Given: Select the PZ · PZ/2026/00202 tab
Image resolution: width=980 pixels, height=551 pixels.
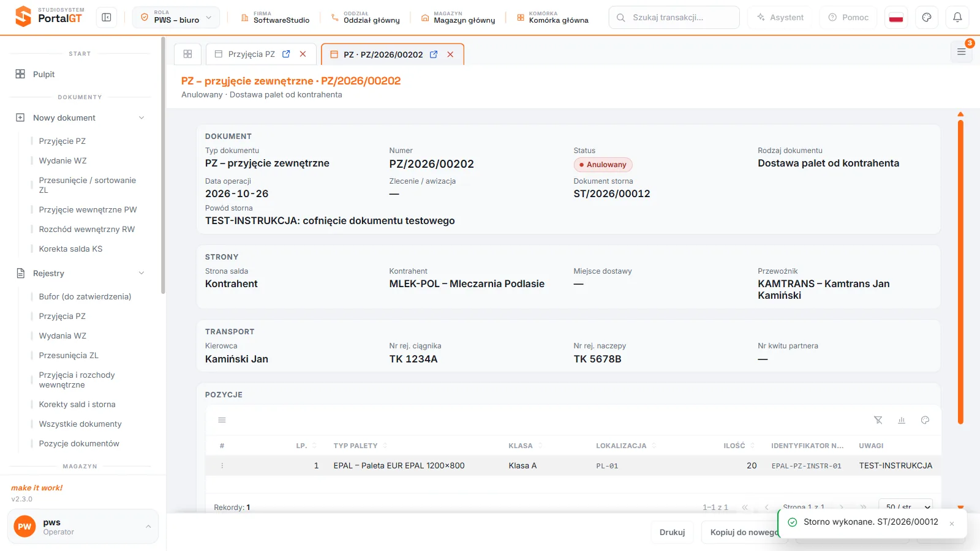Looking at the screenshot, I should click(383, 54).
